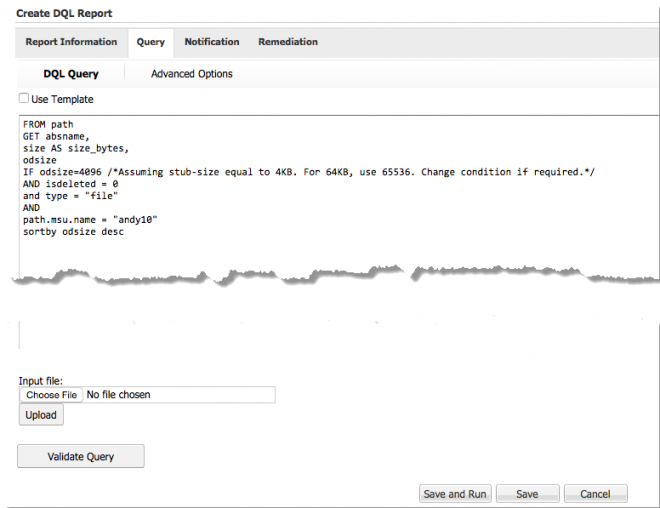Click the 'path.msu.name = "andy10"' line
Viewport: 660px width, 508px height.
(x=90, y=220)
